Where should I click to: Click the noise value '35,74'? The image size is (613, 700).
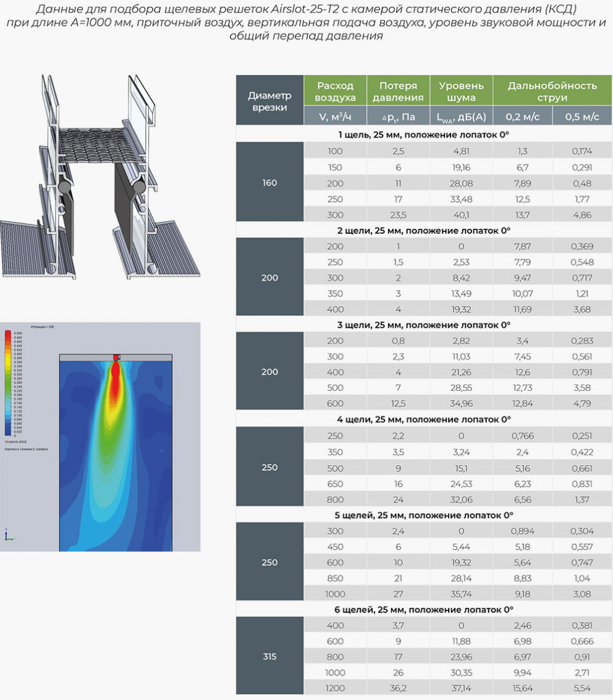[x=461, y=594]
